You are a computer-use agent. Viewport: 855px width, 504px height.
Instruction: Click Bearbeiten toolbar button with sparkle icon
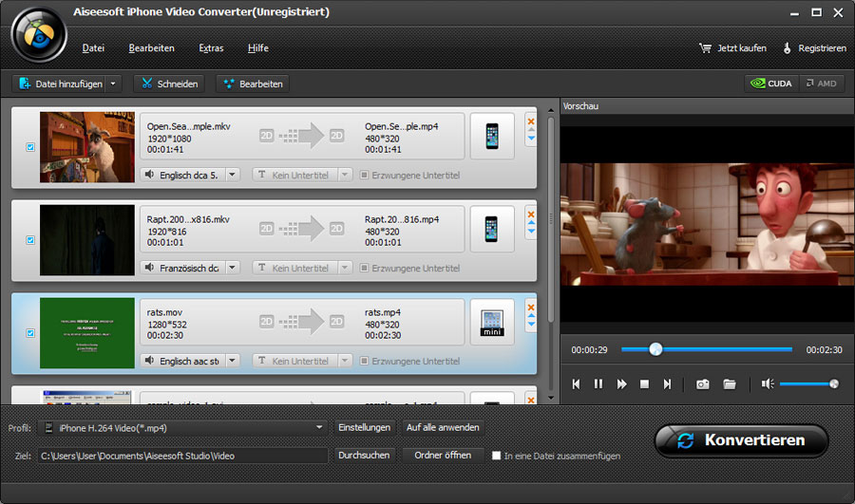point(253,84)
